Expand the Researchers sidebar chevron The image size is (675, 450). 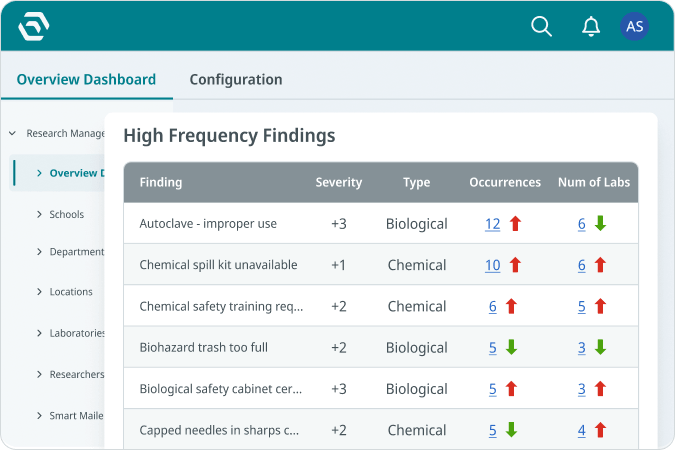(39, 374)
